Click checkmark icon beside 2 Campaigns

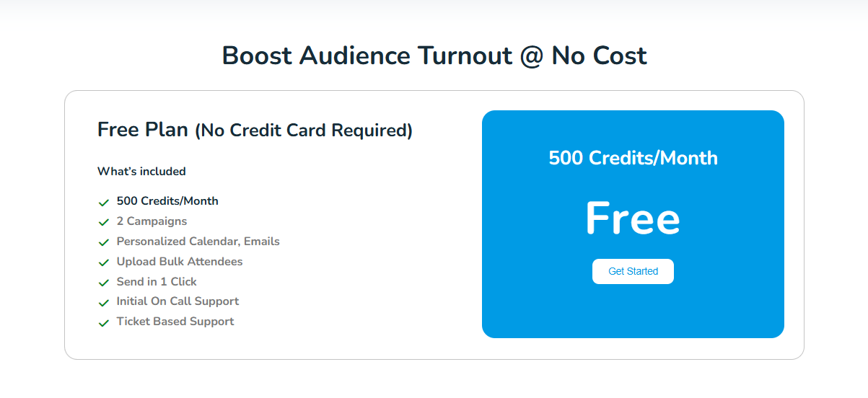pyautogui.click(x=104, y=223)
